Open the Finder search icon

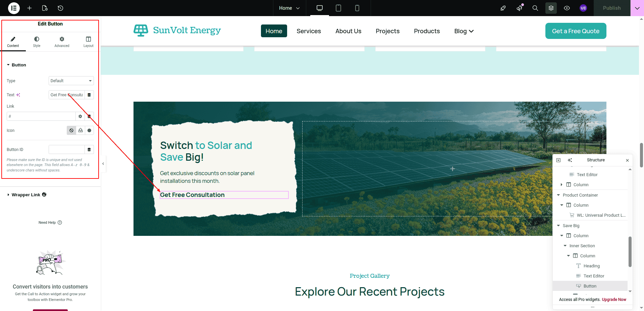535,8
